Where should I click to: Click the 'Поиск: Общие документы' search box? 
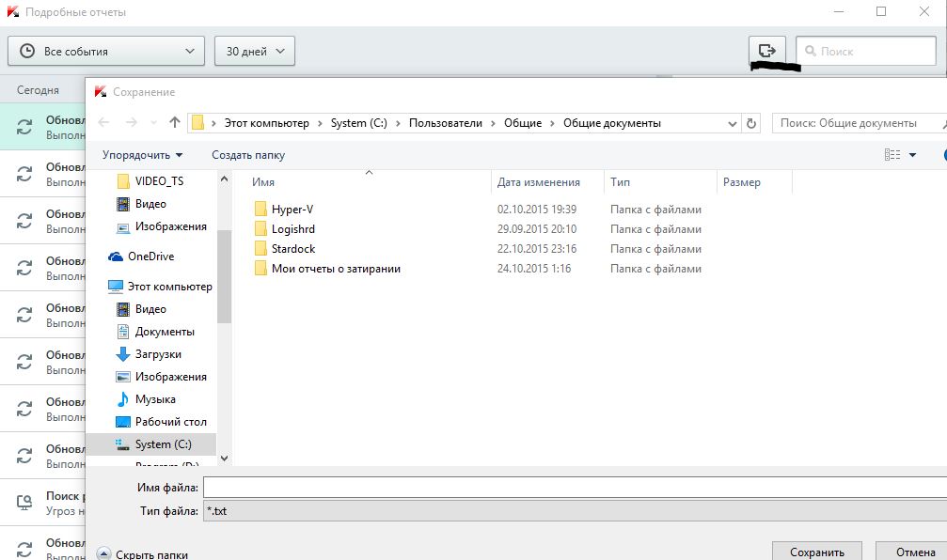click(859, 123)
